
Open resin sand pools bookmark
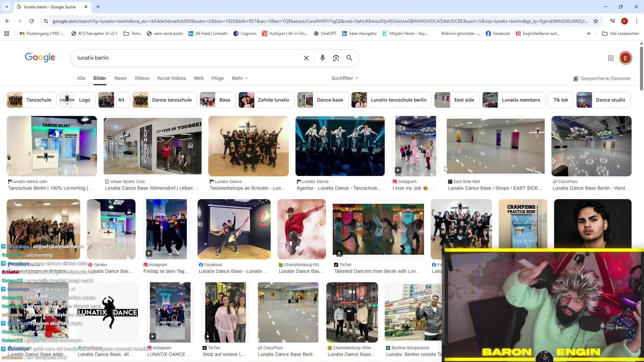[165, 34]
